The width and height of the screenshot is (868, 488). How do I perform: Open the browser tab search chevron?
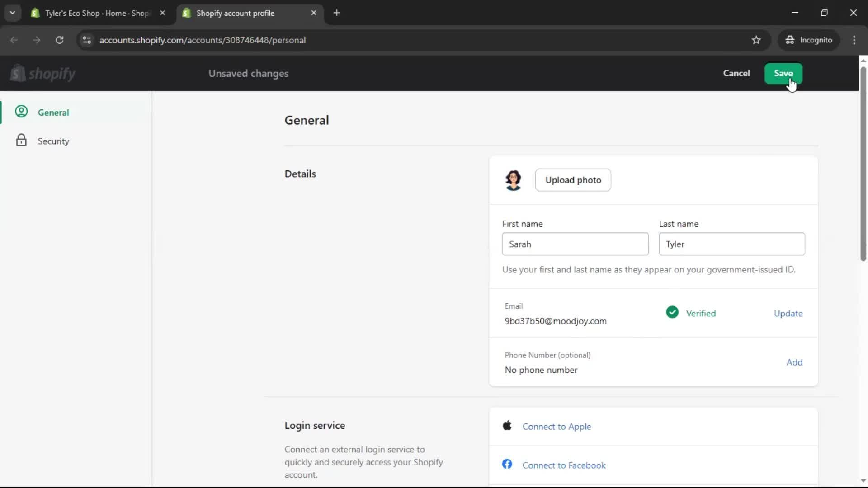pos(13,13)
